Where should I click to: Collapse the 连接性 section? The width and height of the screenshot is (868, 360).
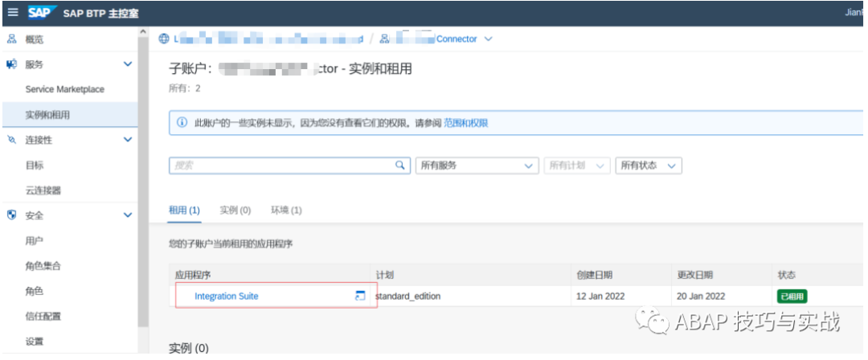[x=127, y=140]
